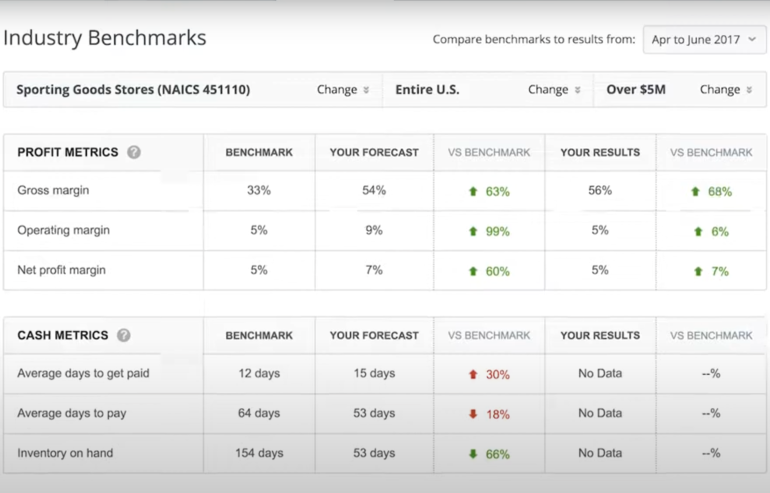
Task: Click green up arrow next to 68%
Action: click(695, 191)
